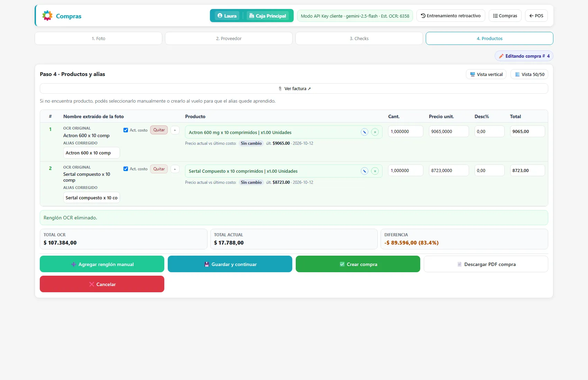This screenshot has height=380, width=588.
Task: Go to step 1. Foto
Action: tap(99, 38)
